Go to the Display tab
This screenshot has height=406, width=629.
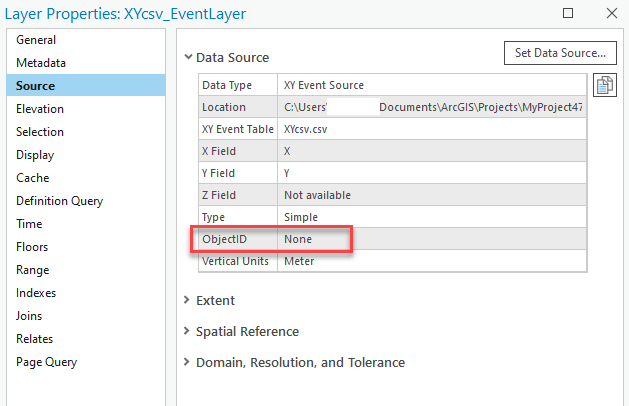pos(35,155)
